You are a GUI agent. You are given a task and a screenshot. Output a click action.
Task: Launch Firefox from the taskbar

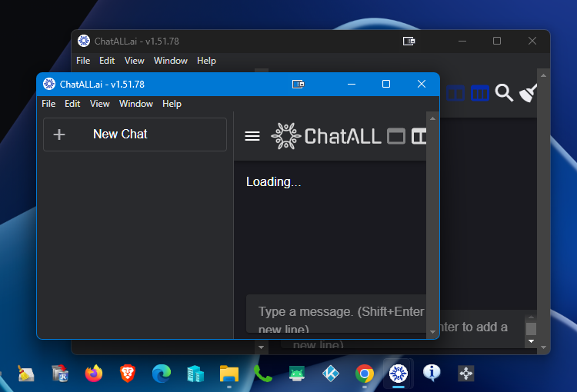94,374
